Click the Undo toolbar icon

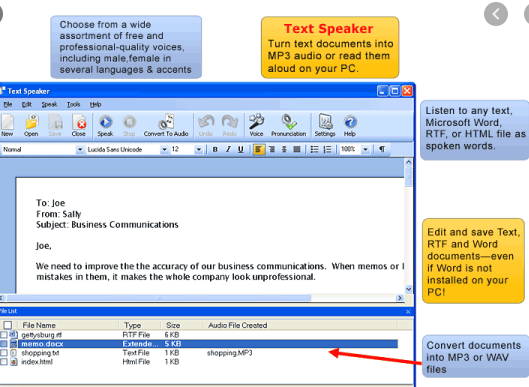pos(206,125)
